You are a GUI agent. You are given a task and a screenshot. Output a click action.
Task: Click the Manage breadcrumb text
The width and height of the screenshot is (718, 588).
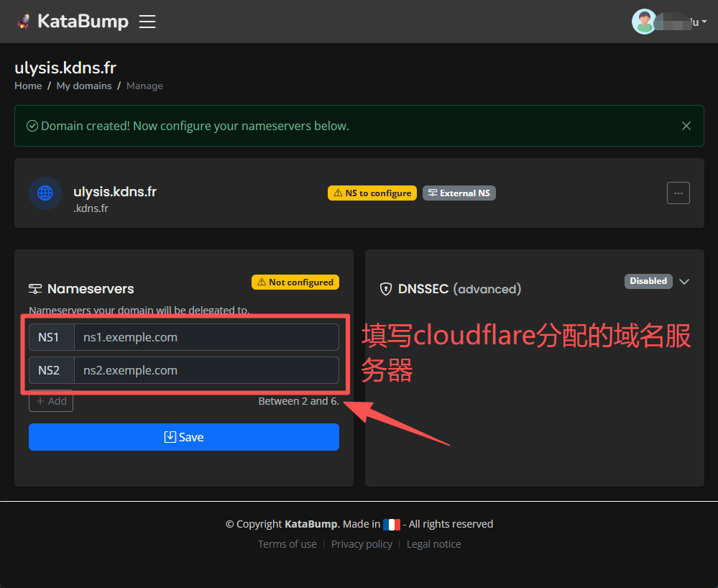[x=144, y=86]
